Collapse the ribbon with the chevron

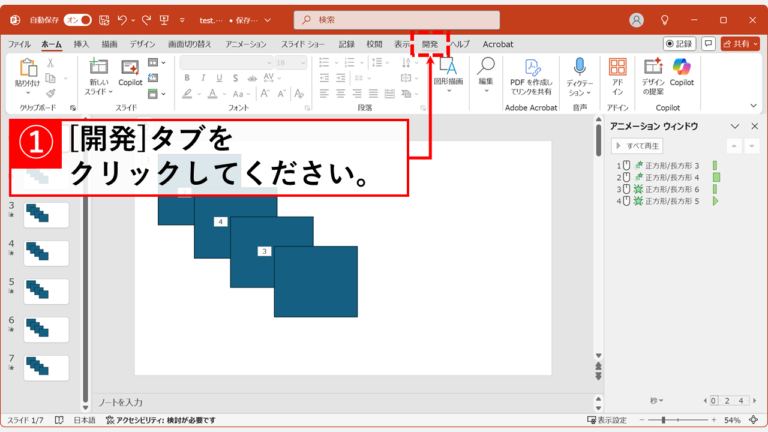tap(753, 106)
